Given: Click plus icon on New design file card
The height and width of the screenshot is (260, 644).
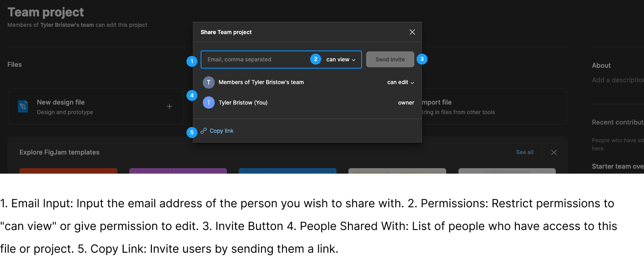Looking at the screenshot, I should pos(169,106).
